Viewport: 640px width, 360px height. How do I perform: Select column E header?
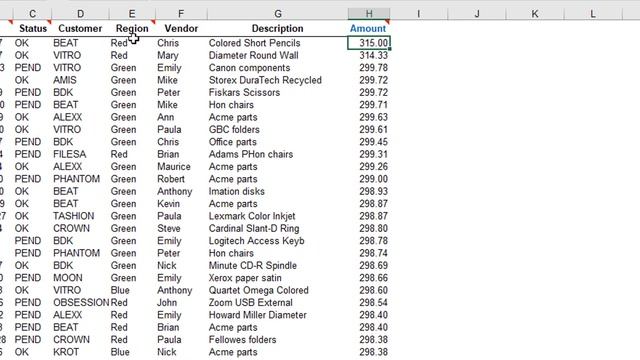132,14
